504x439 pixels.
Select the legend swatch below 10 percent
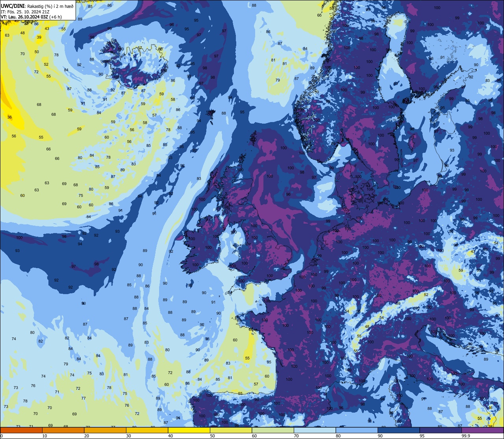(x=21, y=430)
